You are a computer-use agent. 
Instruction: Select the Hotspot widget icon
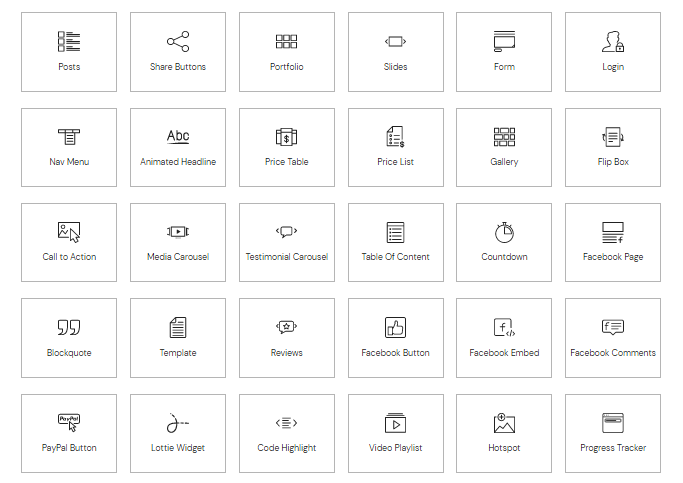(504, 423)
